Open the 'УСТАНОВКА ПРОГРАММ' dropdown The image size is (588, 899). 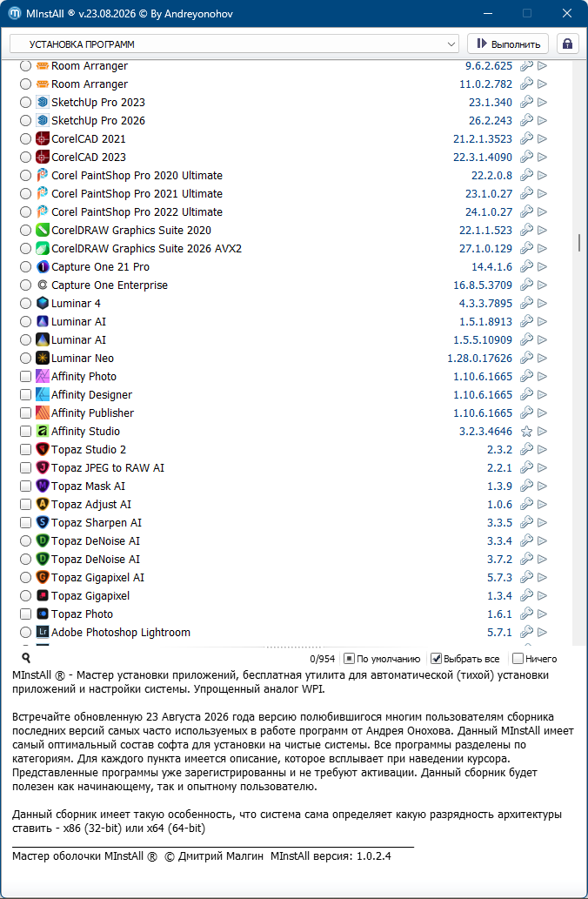tap(234, 44)
